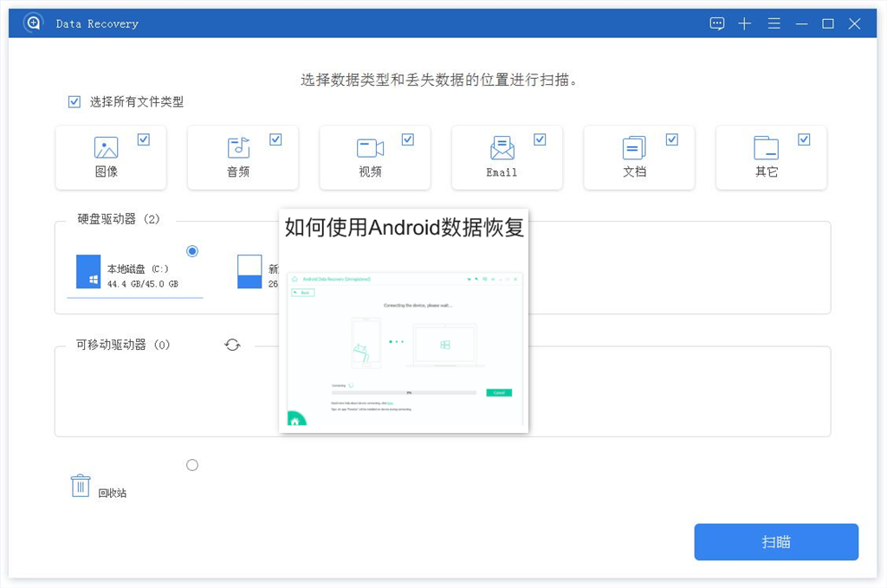Select the 音频 audio type icon
887x588 pixels.
238,148
